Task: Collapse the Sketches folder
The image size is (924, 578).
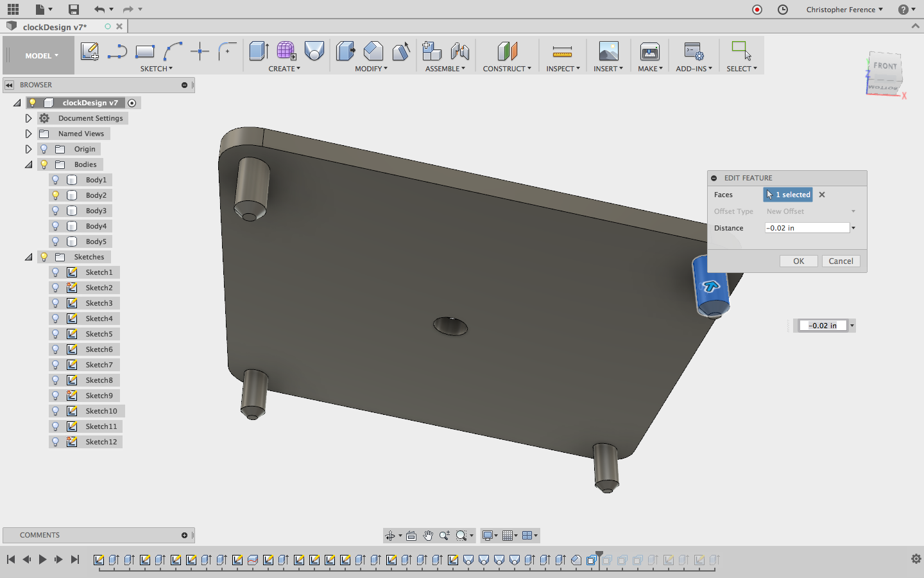Action: click(x=28, y=257)
